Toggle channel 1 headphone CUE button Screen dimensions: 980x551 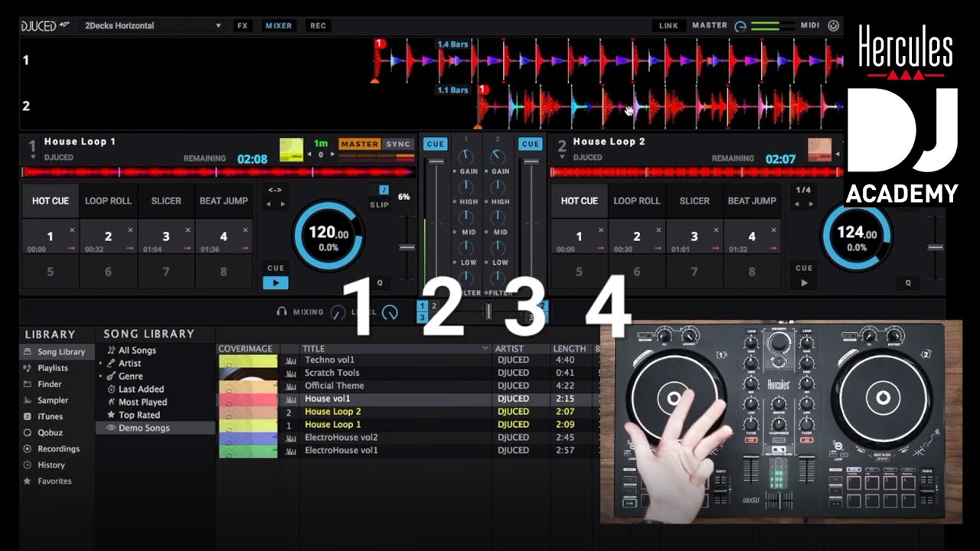436,144
